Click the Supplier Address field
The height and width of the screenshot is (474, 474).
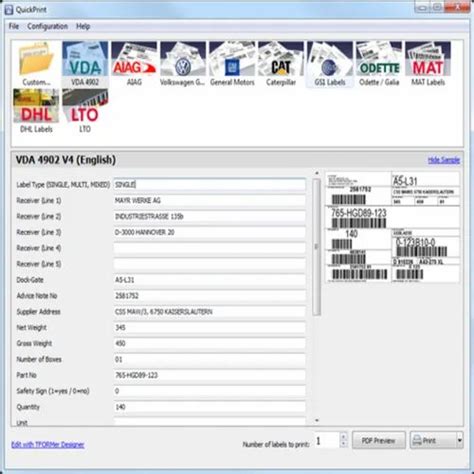click(210, 312)
